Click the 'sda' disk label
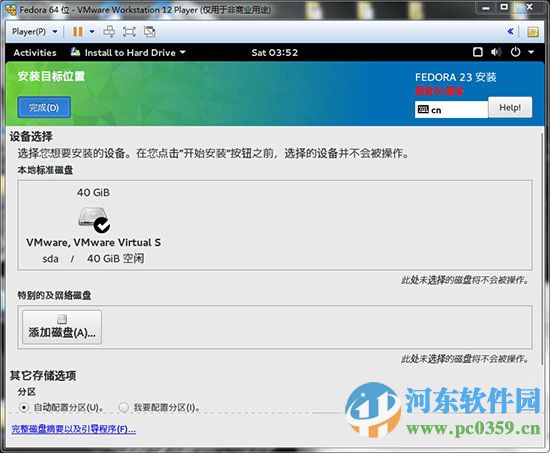Viewport: 550px width, 453px height. [50, 259]
